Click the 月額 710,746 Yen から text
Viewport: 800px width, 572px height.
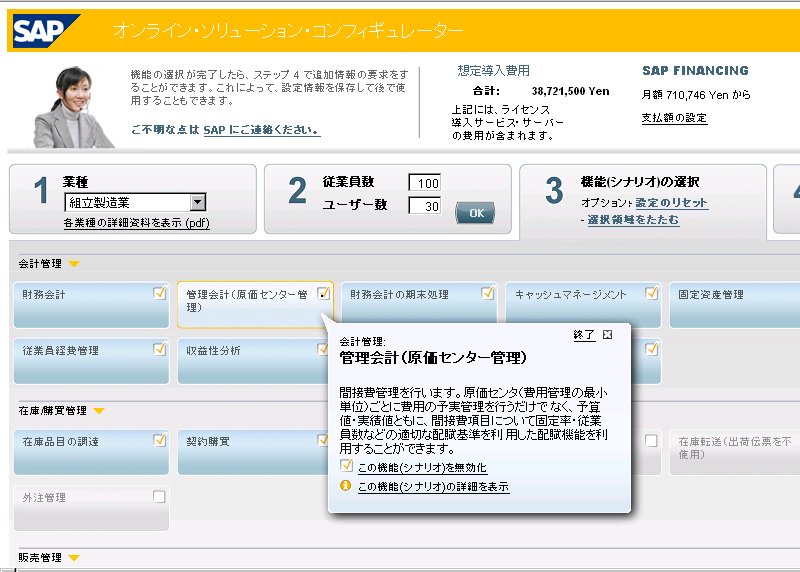pyautogui.click(x=696, y=95)
